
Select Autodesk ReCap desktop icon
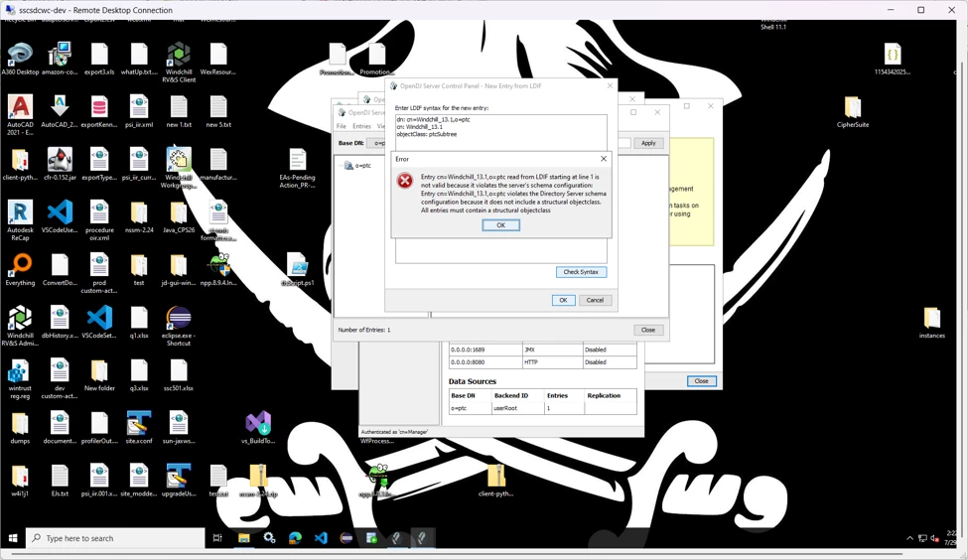(x=20, y=220)
